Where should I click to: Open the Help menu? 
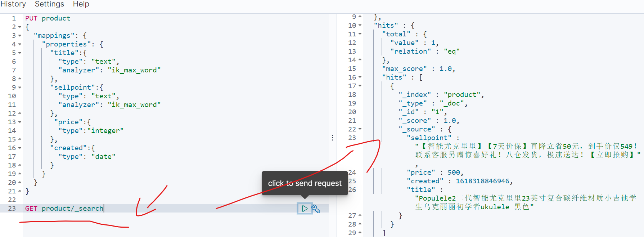(x=81, y=4)
